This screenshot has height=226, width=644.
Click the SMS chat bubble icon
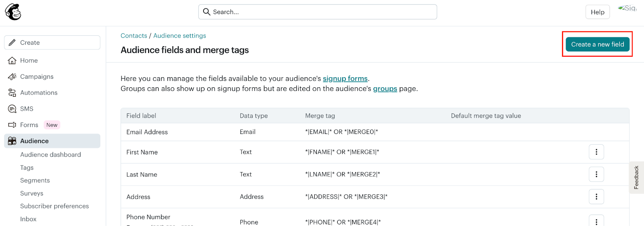pos(12,109)
